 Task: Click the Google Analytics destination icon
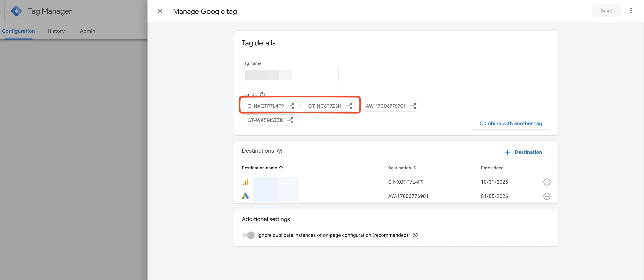pos(245,182)
